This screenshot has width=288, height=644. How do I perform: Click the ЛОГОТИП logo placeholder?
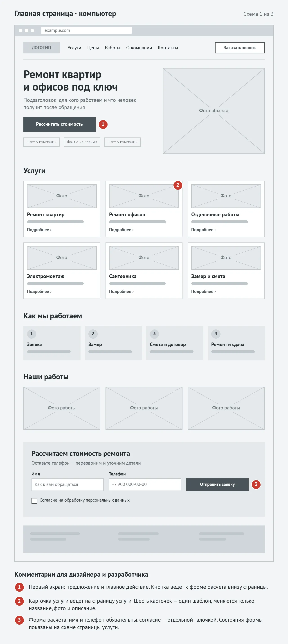[x=41, y=48]
